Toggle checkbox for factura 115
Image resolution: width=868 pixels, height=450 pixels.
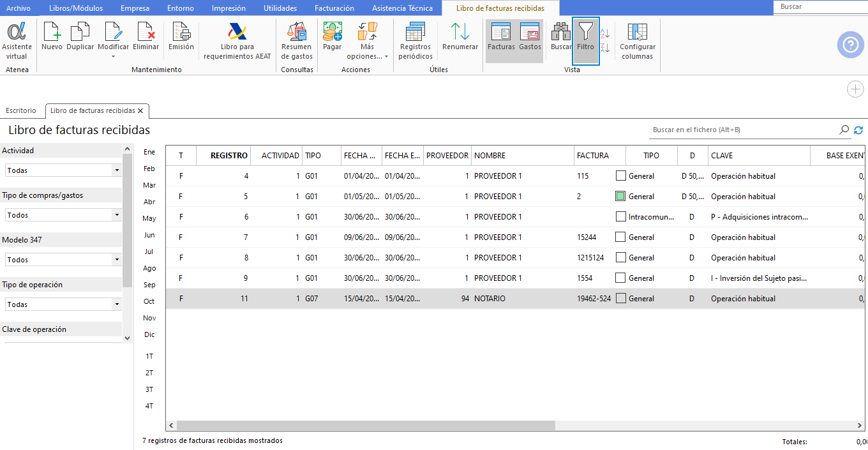coord(620,176)
